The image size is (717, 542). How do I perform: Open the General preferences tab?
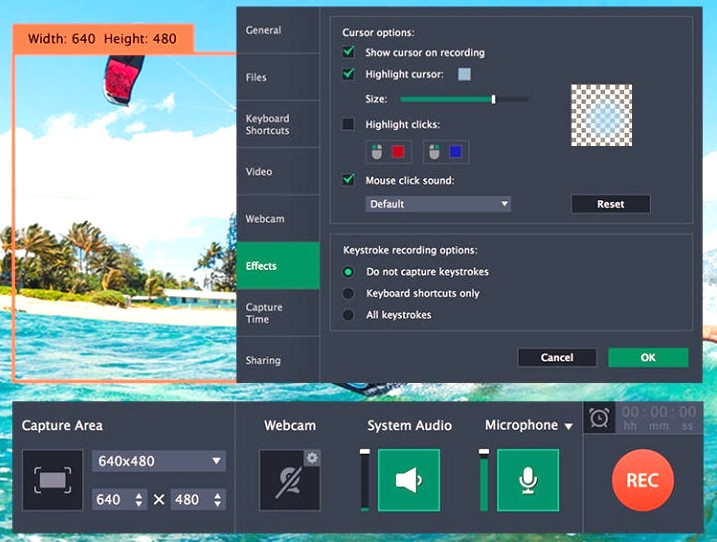(278, 30)
